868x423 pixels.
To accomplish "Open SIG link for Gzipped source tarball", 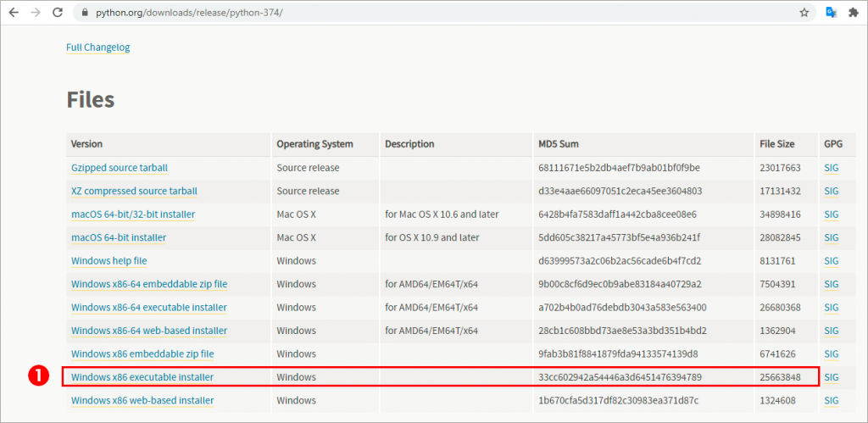I will point(831,168).
